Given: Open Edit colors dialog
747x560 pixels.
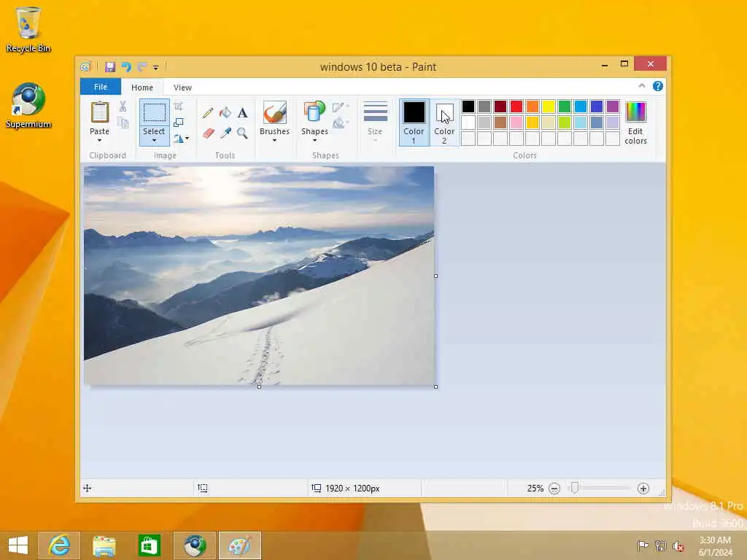Looking at the screenshot, I should pyautogui.click(x=635, y=122).
